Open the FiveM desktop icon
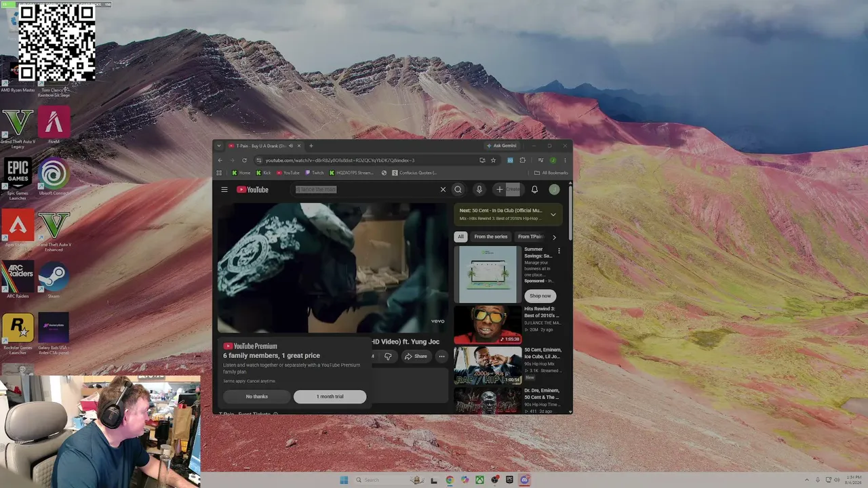Screen dimensions: 868x488 (x=54, y=125)
